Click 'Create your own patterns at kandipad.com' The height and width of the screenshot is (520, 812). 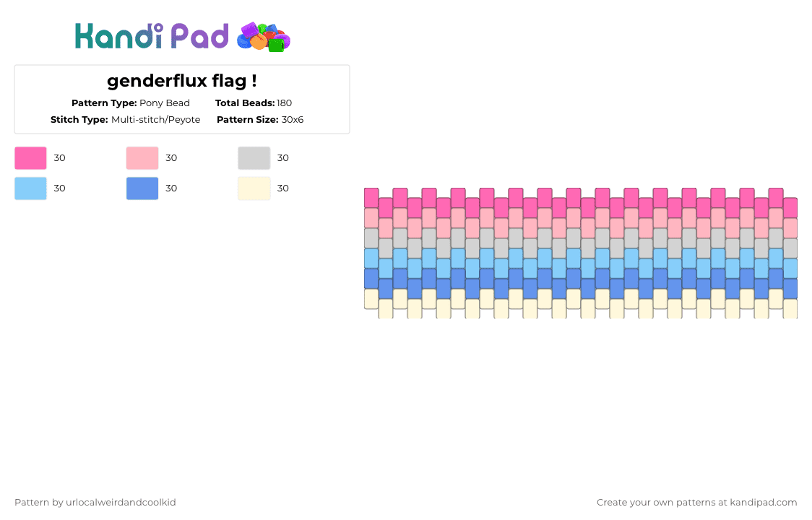(x=696, y=503)
